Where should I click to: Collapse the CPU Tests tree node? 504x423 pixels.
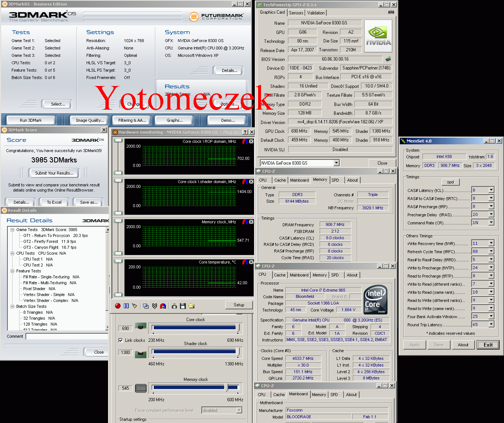click(12, 253)
